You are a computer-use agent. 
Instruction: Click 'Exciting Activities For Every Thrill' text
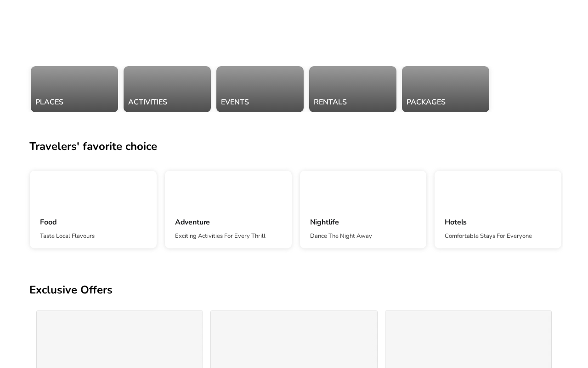(x=220, y=236)
